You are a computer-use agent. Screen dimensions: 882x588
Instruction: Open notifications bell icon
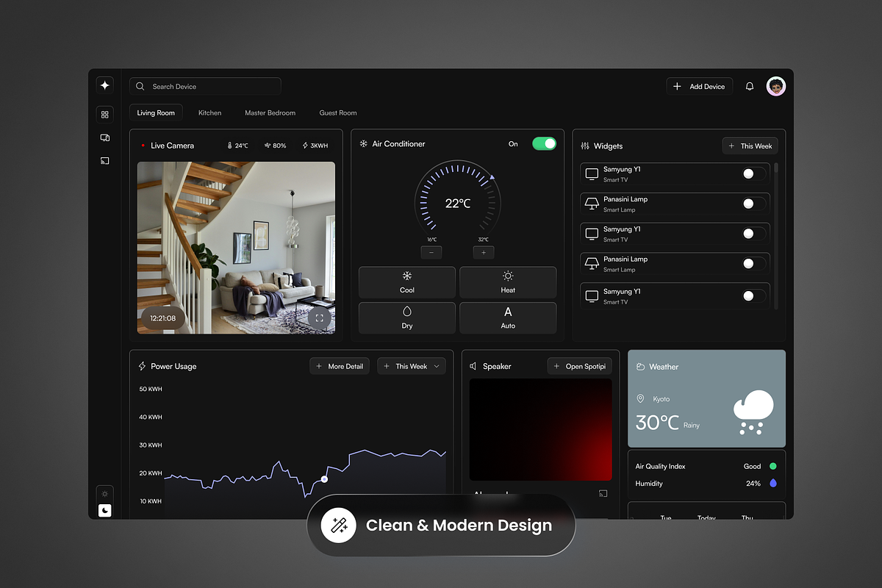[749, 86]
